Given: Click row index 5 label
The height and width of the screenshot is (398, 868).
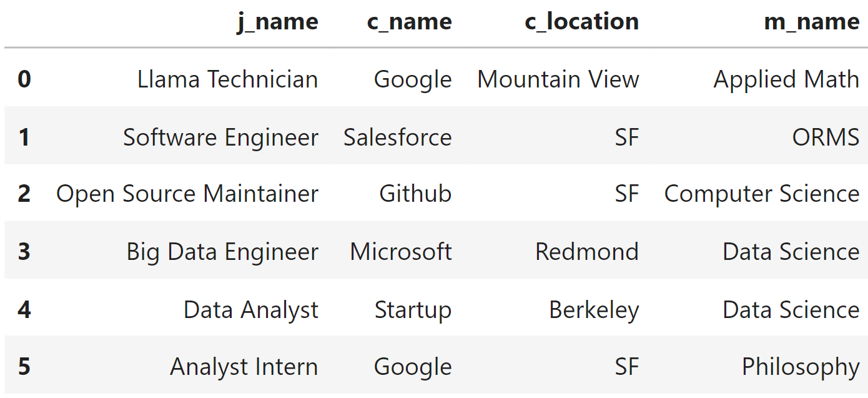Looking at the screenshot, I should 24,367.
